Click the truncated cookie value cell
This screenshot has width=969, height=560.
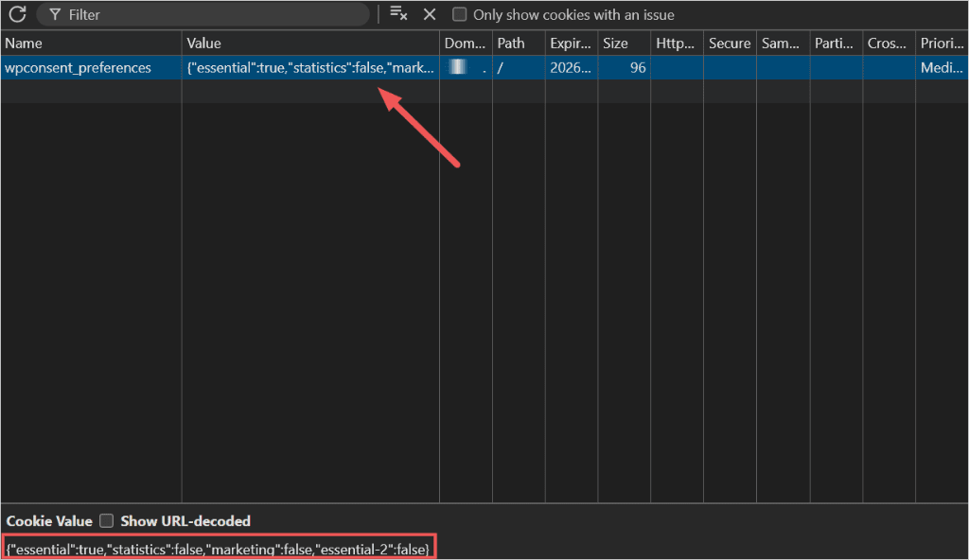[310, 67]
